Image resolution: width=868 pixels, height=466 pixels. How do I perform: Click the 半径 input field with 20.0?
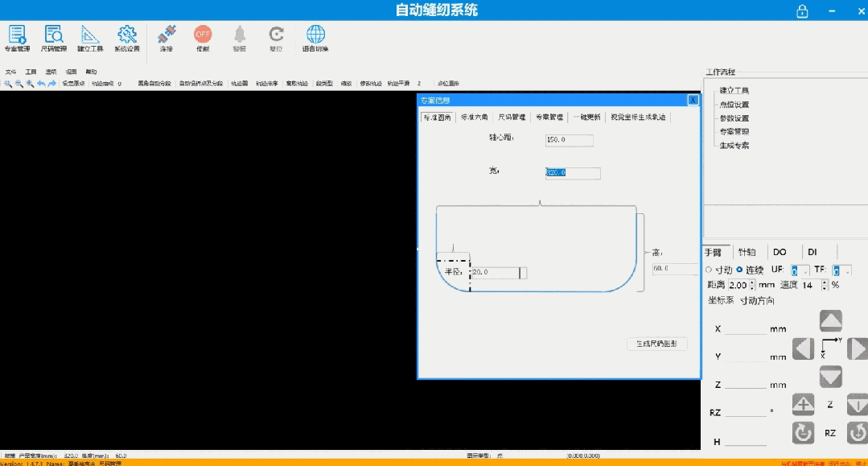[498, 272]
